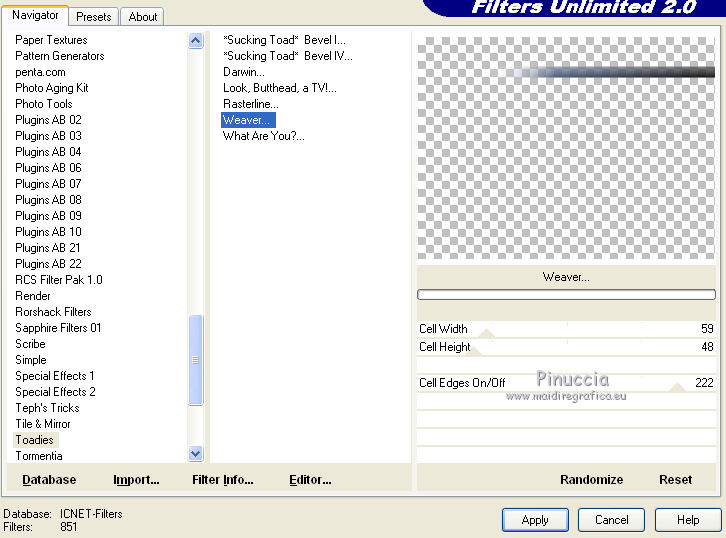Screen dimensions: 726x538
Task: Select Toadies category
Action: 34,440
